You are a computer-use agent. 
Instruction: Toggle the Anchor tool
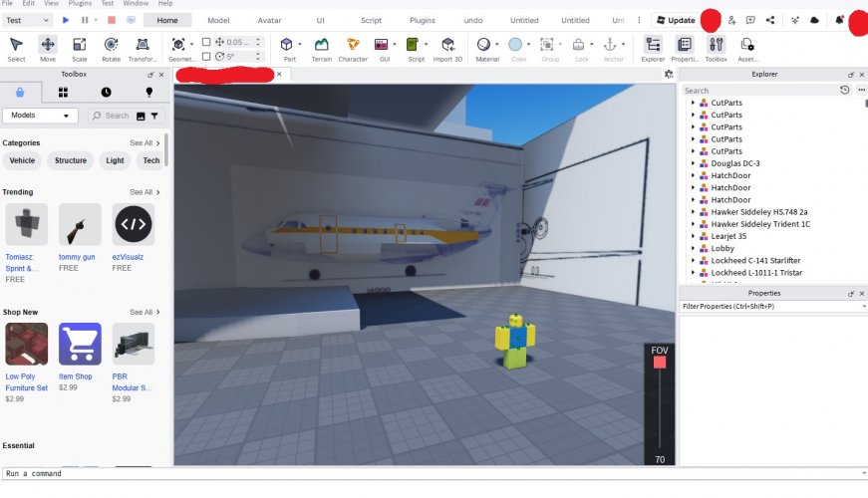[x=613, y=48]
